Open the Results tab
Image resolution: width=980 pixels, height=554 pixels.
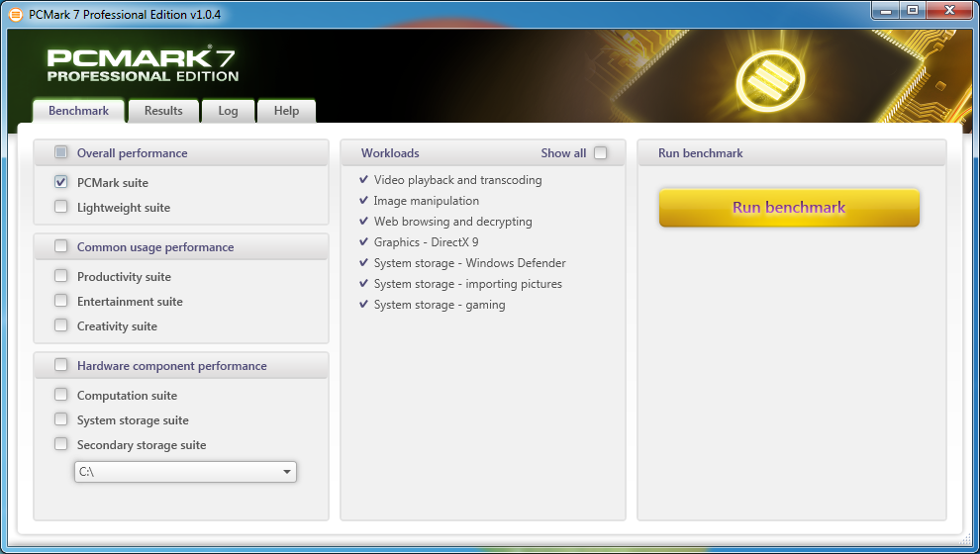(163, 111)
